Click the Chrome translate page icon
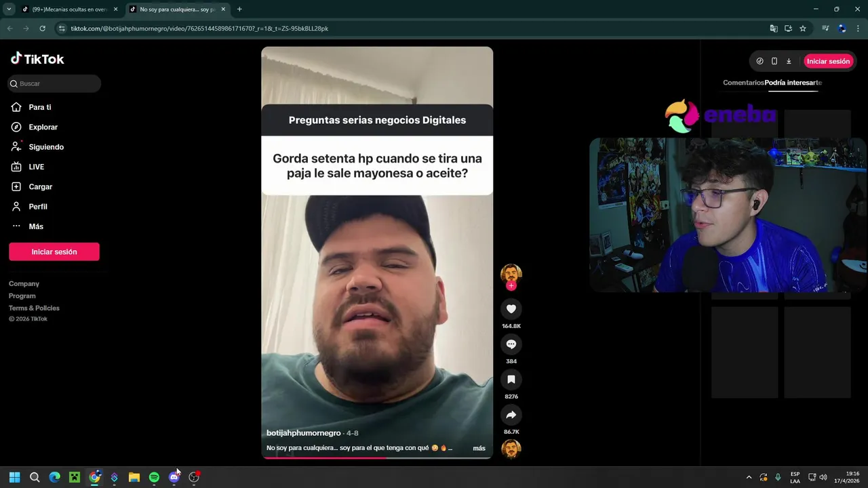Image resolution: width=868 pixels, height=488 pixels. point(774,28)
